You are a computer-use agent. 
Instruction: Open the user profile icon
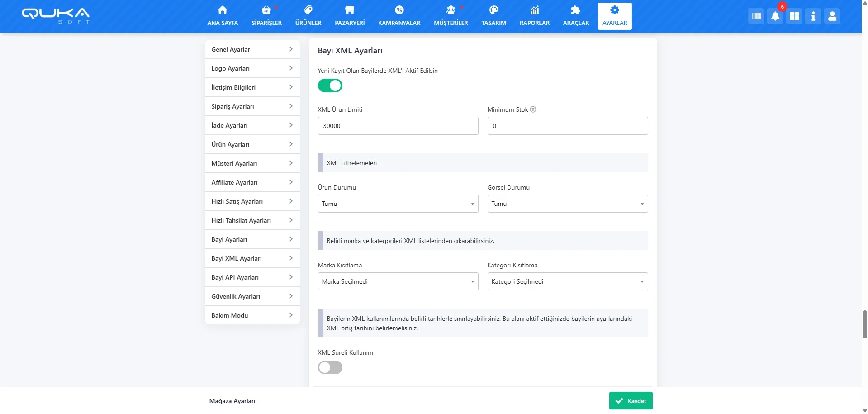coord(832,16)
